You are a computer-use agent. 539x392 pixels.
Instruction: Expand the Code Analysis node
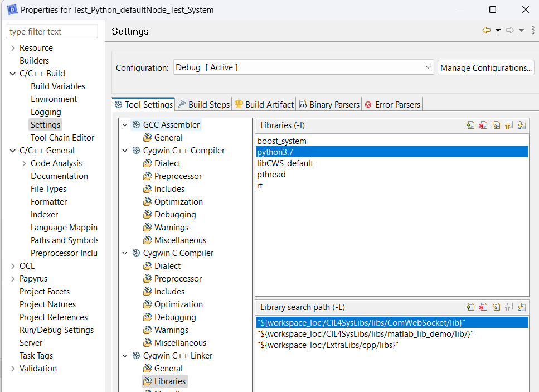pyautogui.click(x=24, y=163)
